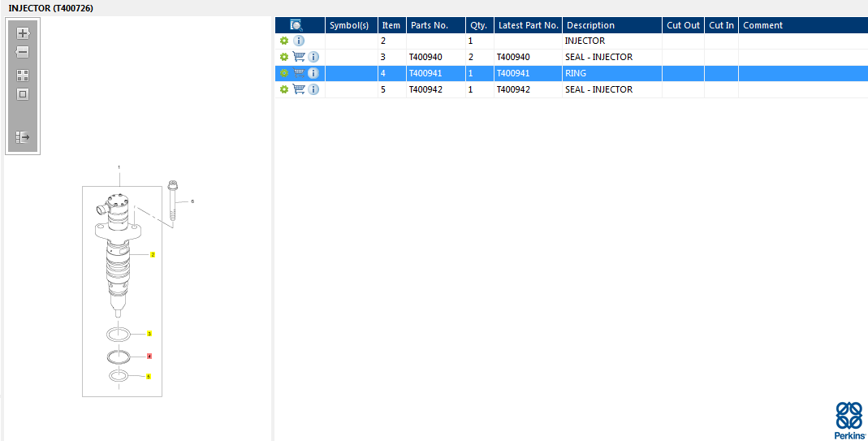Select callout 2 on the diagram

tap(153, 255)
